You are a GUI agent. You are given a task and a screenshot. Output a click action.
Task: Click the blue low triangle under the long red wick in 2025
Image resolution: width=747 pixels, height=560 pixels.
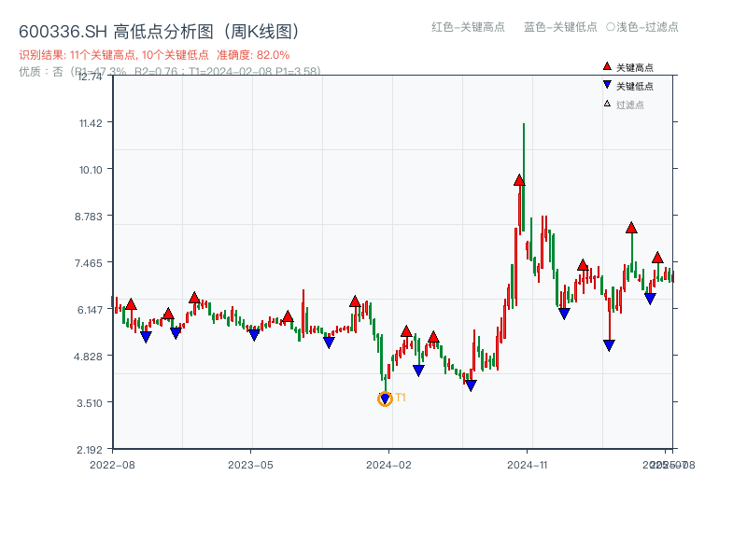[609, 345]
